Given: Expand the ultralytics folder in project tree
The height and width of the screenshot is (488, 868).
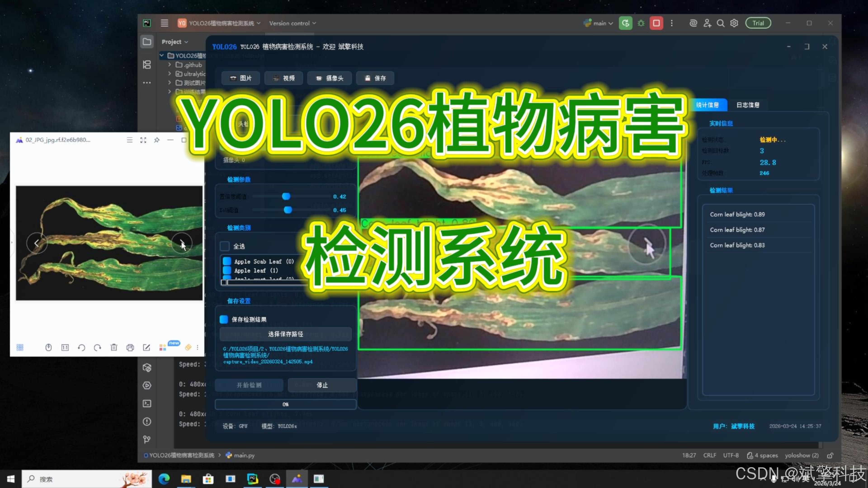Looking at the screenshot, I should click(170, 73).
